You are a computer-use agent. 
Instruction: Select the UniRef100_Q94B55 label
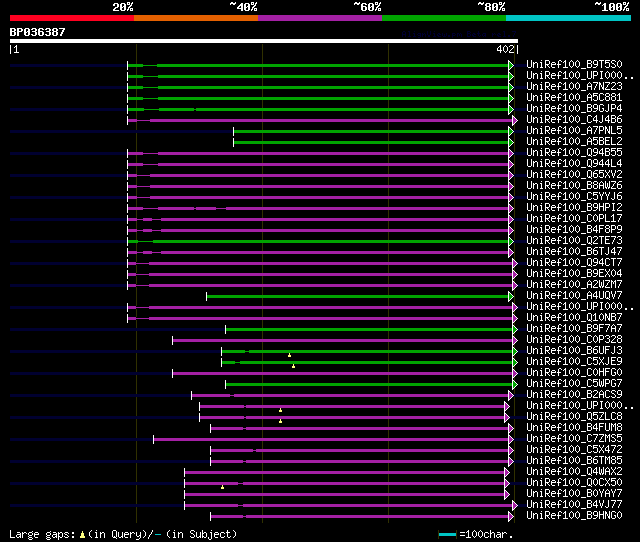[x=574, y=153]
